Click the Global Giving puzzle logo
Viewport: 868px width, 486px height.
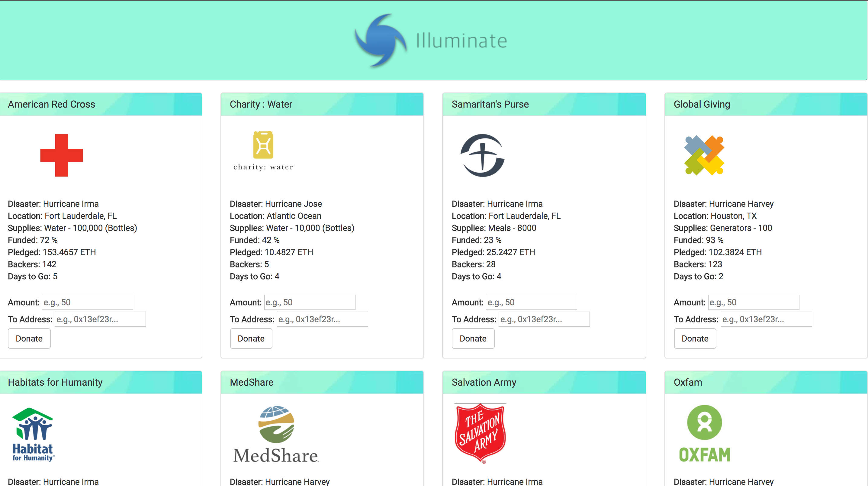(x=704, y=155)
